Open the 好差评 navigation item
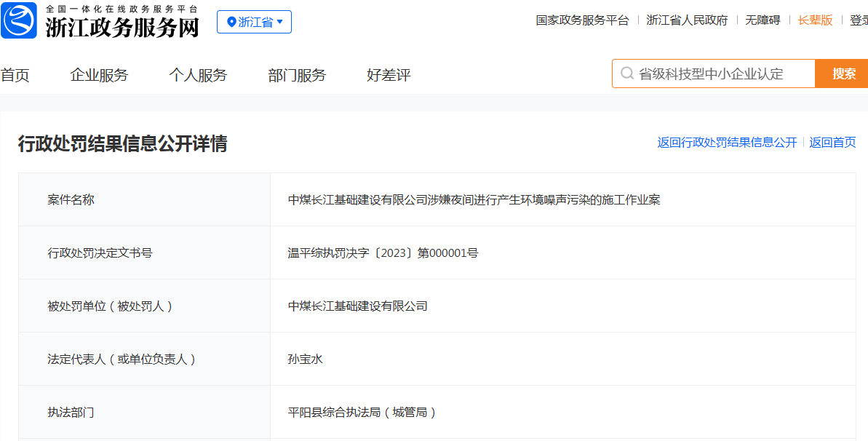This screenshot has width=868, height=441. 389,75
